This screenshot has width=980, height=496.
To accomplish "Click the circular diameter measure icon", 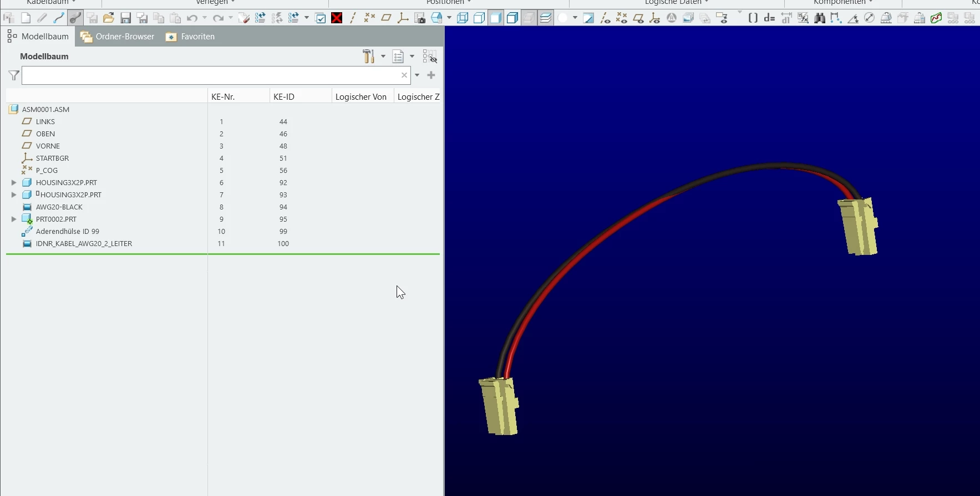I will click(870, 18).
